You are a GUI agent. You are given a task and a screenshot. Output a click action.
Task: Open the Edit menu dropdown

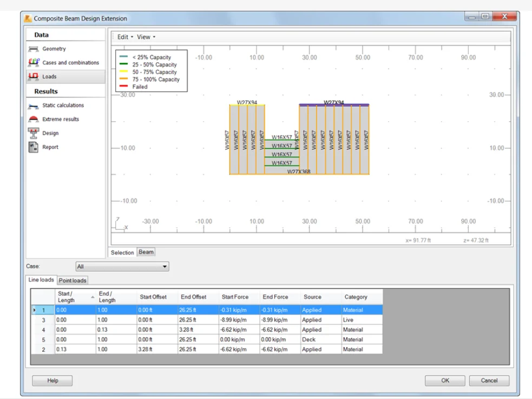125,37
